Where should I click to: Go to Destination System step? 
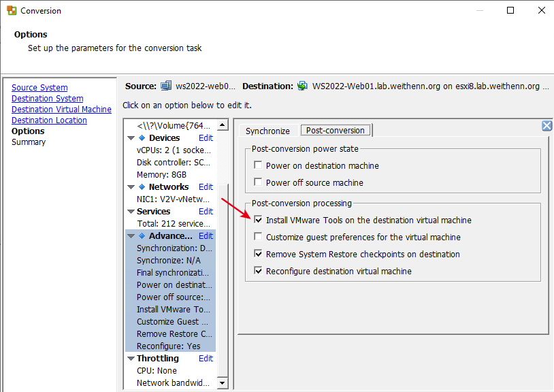click(48, 98)
